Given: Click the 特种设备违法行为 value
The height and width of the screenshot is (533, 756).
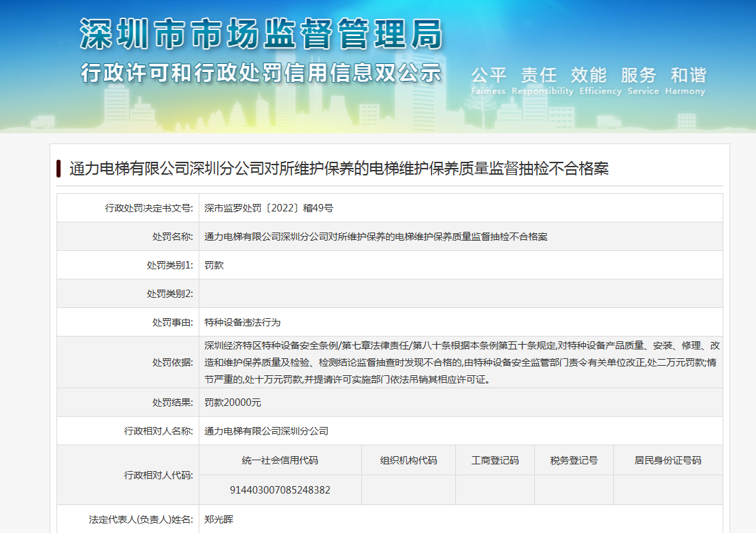Looking at the screenshot, I should 242,322.
